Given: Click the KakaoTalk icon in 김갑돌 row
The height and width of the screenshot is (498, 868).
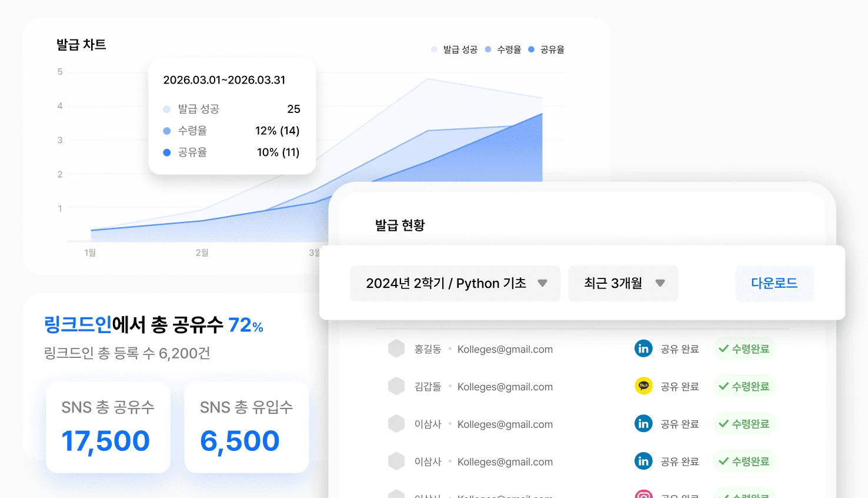Looking at the screenshot, I should 643,386.
